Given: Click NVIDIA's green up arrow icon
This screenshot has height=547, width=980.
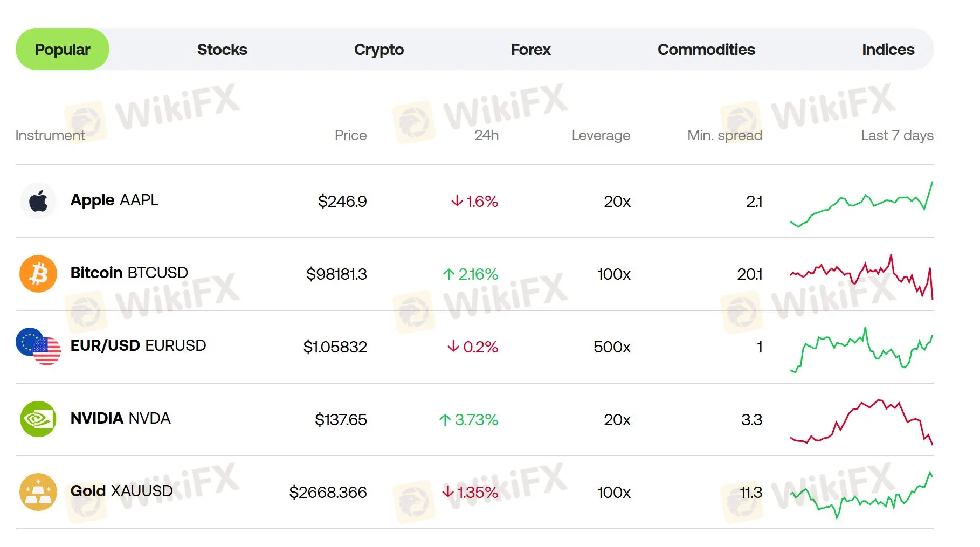Looking at the screenshot, I should click(445, 420).
